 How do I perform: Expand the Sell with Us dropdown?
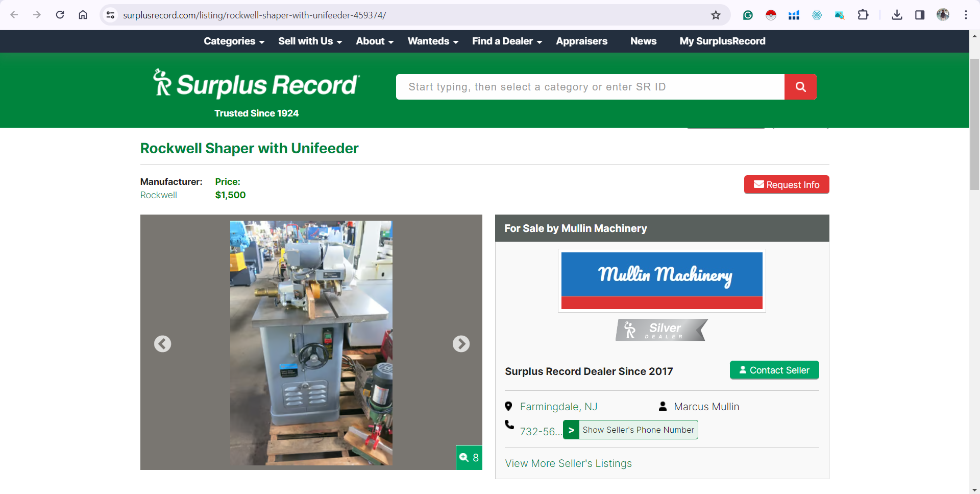click(x=310, y=41)
